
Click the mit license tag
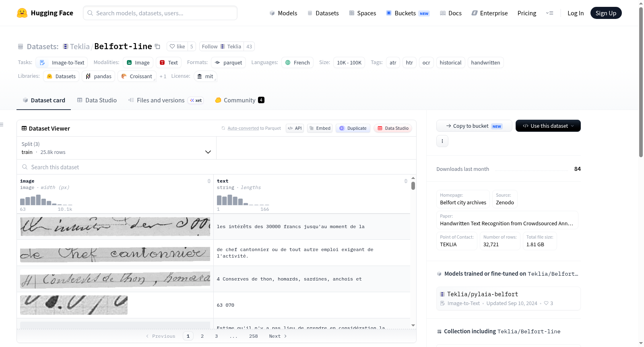[x=205, y=76]
